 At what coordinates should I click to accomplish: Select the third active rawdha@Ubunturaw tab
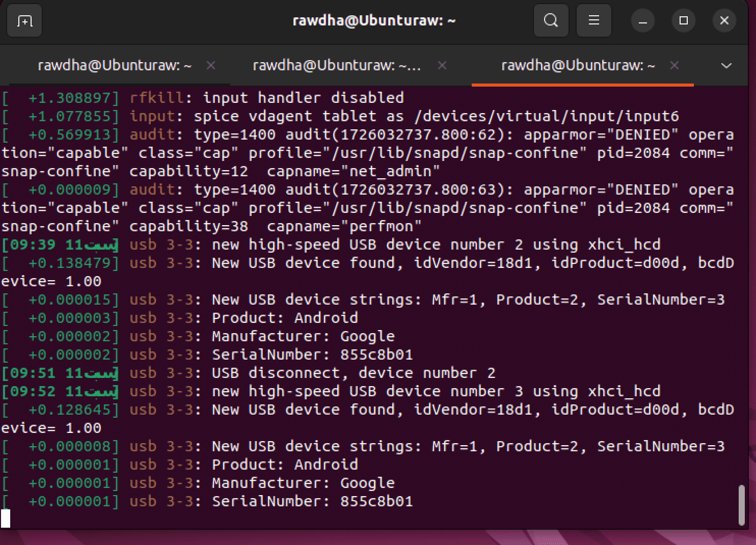point(578,66)
